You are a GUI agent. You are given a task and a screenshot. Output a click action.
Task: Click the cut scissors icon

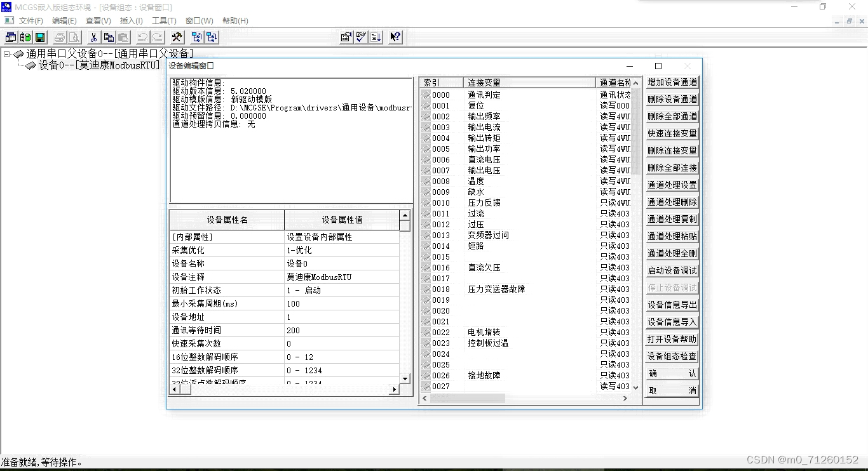pos(94,37)
